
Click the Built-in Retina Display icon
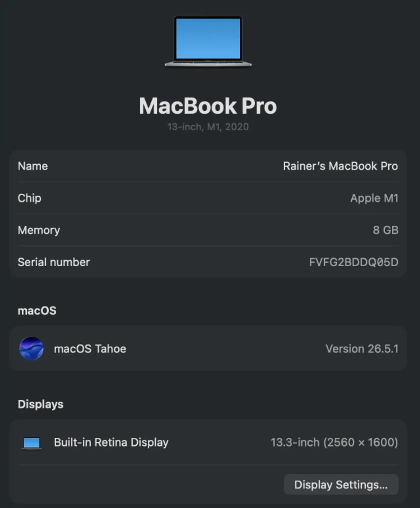coord(31,443)
